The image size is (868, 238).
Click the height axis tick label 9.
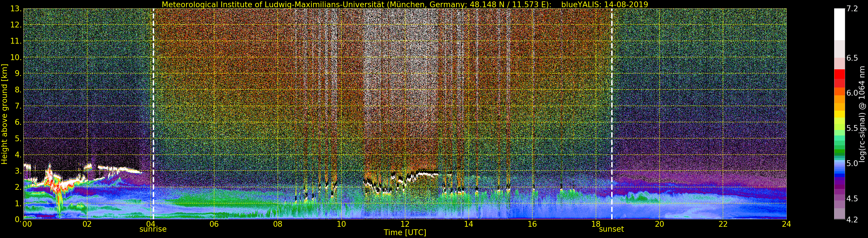pyautogui.click(x=19, y=73)
